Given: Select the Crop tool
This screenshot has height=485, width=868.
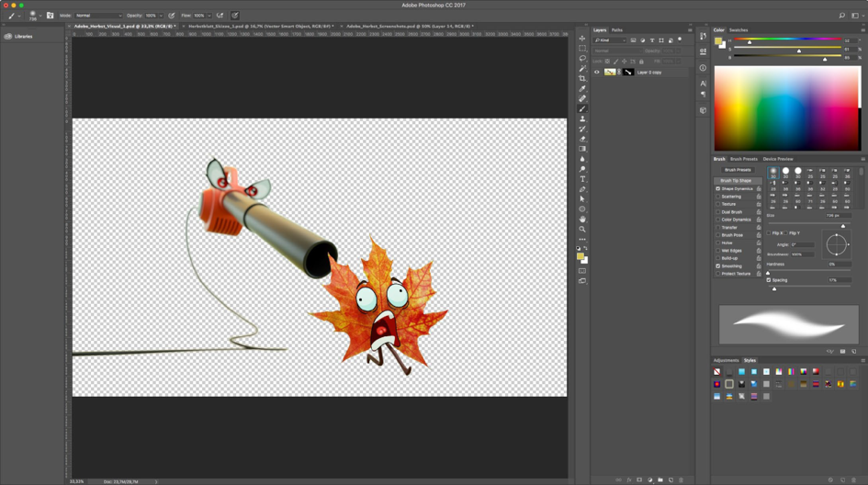Looking at the screenshot, I should click(x=582, y=78).
